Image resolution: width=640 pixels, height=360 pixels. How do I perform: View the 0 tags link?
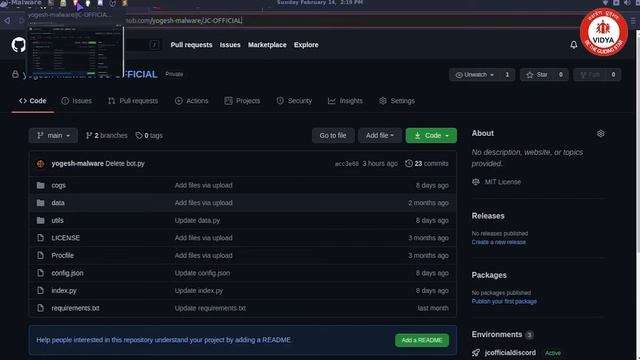pos(149,136)
